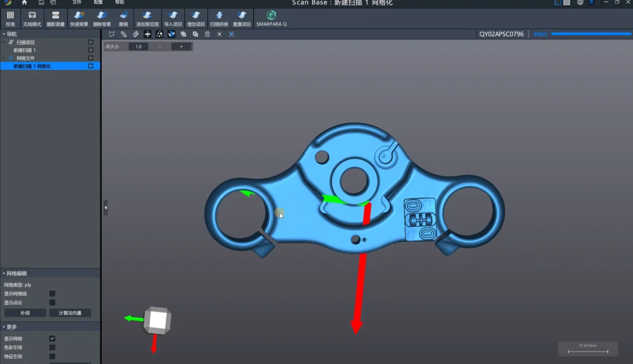Click the 网格类型: ply label

click(18, 285)
